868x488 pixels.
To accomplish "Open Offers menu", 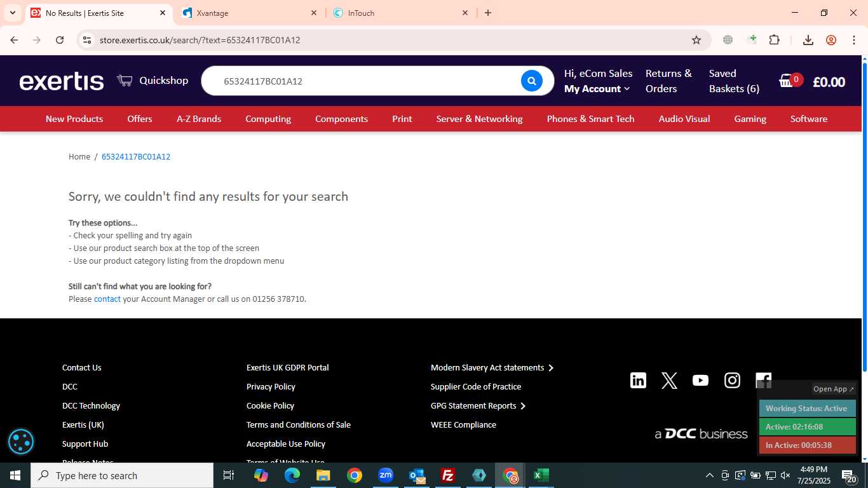I will (x=140, y=119).
